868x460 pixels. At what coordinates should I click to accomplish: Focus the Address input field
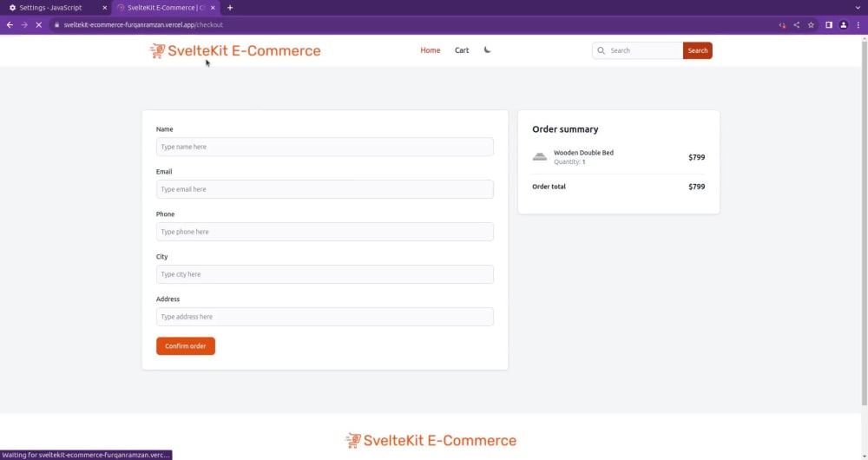[325, 317]
